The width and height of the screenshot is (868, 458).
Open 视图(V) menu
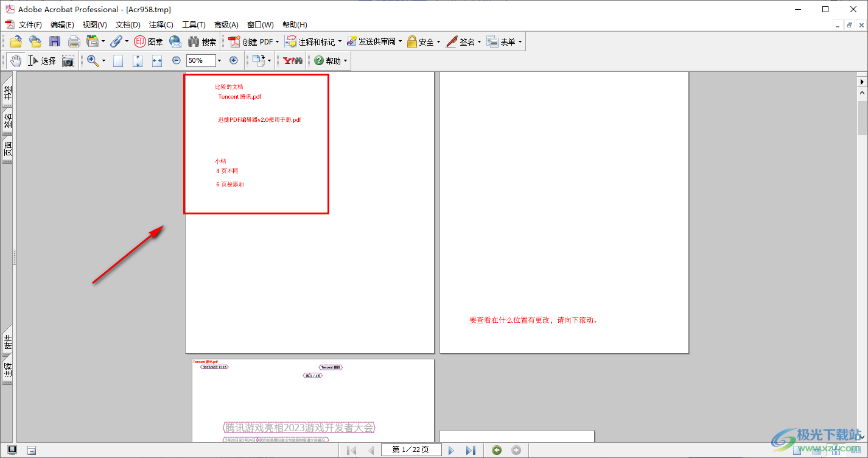[95, 25]
